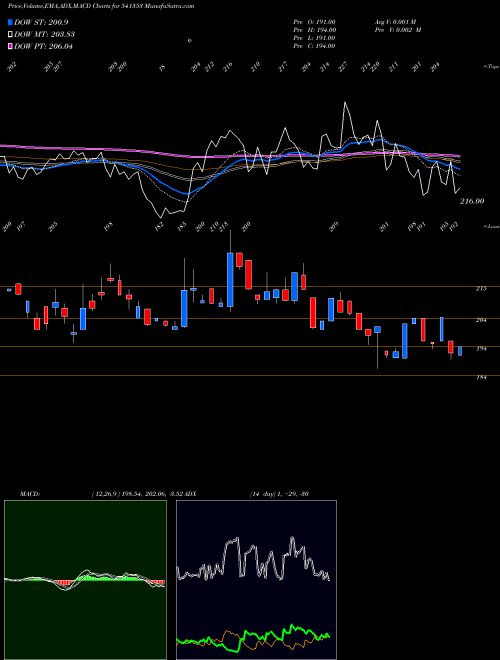Click the 'Pre O: 191.00' value
The height and width of the screenshot is (660, 500).
314,22
